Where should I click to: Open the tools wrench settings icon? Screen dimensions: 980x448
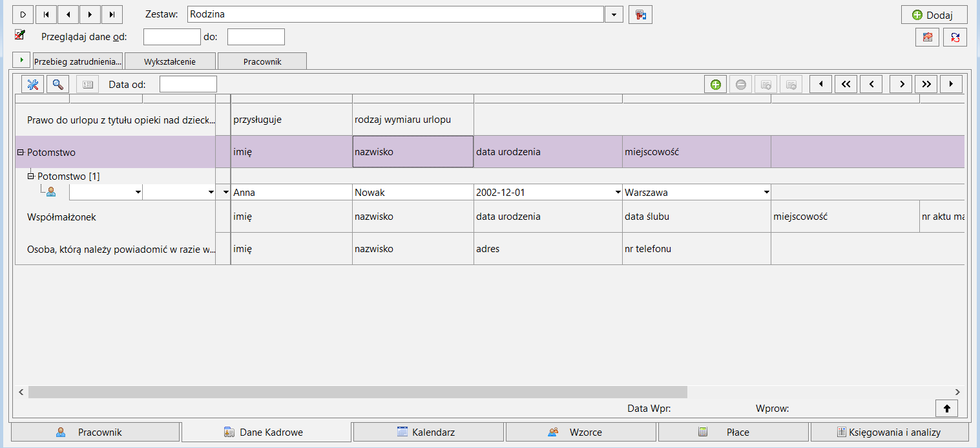(33, 84)
